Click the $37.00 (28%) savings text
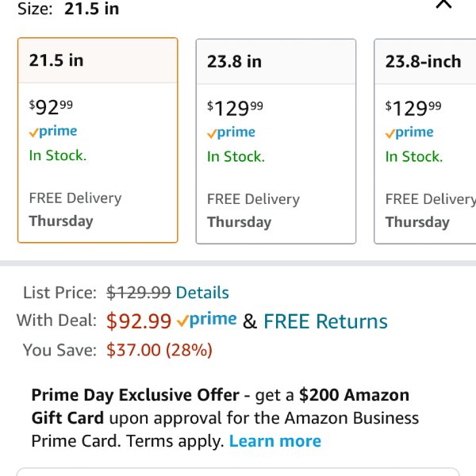The image size is (476, 476). tap(159, 350)
